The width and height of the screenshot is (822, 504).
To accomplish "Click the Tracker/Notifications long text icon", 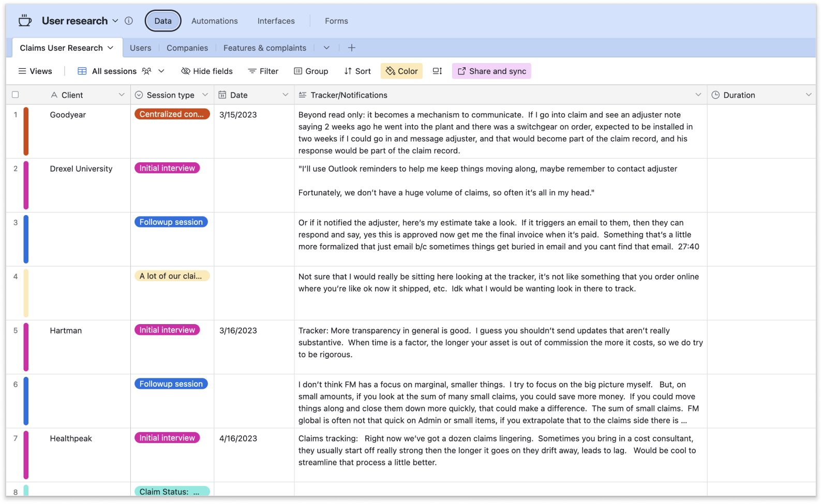I will (x=303, y=95).
